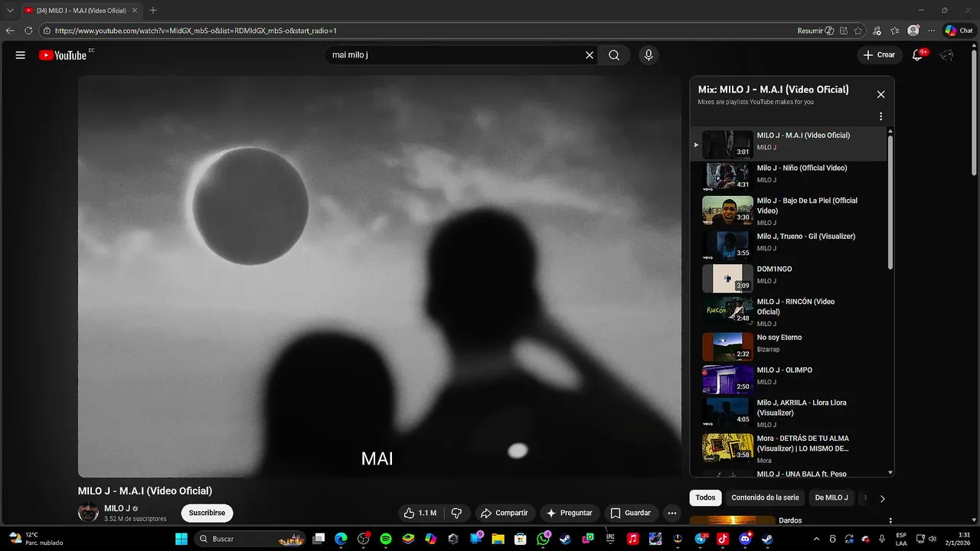Start voice search with the microphone

coord(648,55)
